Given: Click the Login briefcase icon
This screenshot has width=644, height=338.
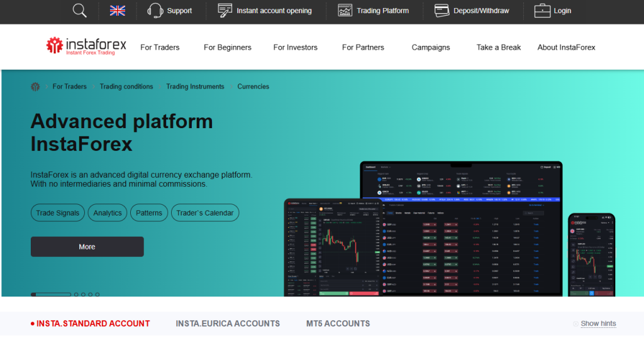Looking at the screenshot, I should (542, 11).
